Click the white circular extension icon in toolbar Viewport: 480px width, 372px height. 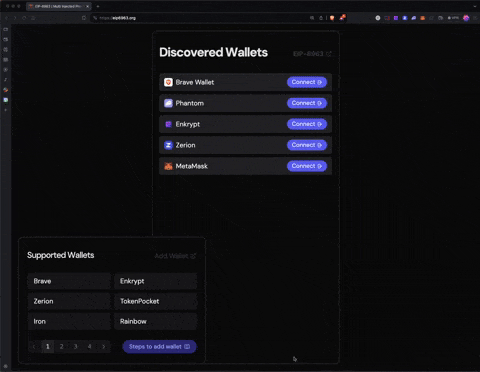click(x=378, y=18)
